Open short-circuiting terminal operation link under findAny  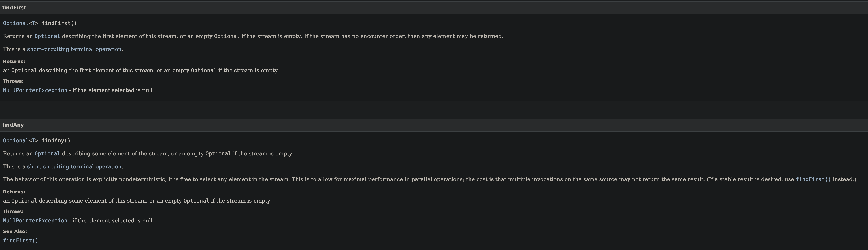(x=74, y=167)
